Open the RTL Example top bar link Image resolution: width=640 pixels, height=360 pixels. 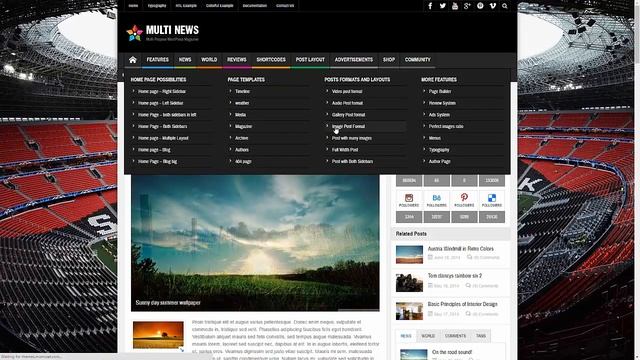point(186,6)
